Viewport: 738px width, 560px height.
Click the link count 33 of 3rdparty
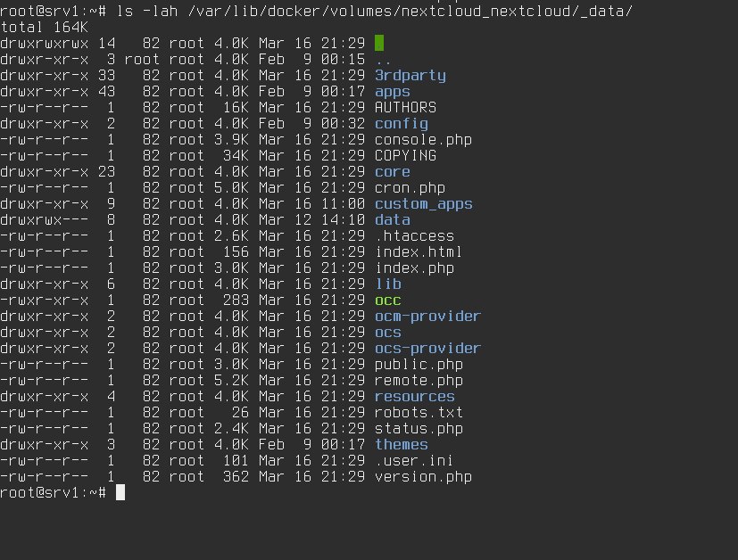(106, 75)
